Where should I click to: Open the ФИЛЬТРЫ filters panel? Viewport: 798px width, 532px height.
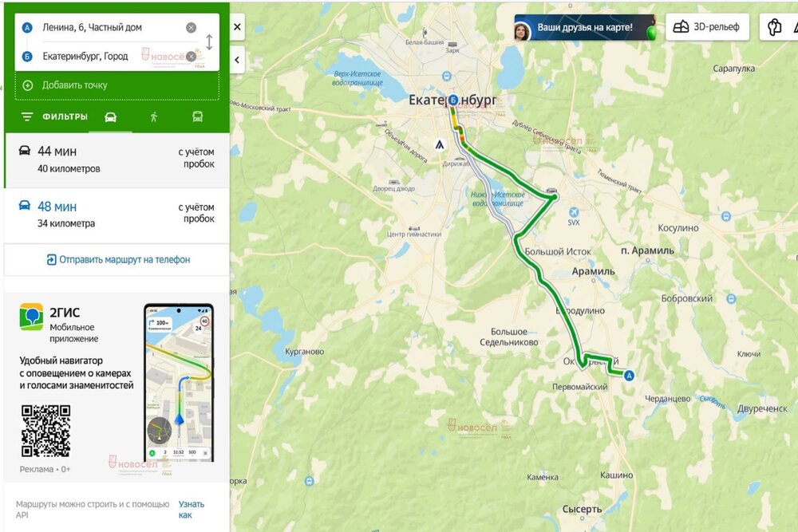click(x=54, y=117)
